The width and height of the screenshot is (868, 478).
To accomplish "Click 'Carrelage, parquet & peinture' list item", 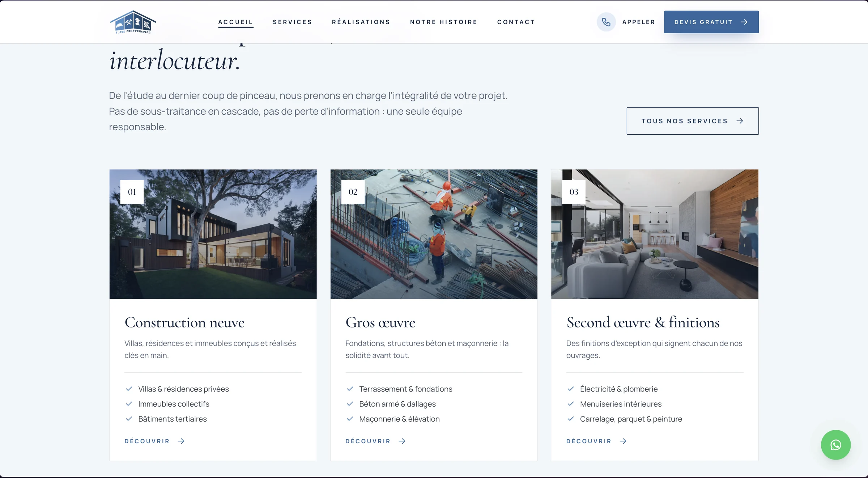I will pos(631,419).
